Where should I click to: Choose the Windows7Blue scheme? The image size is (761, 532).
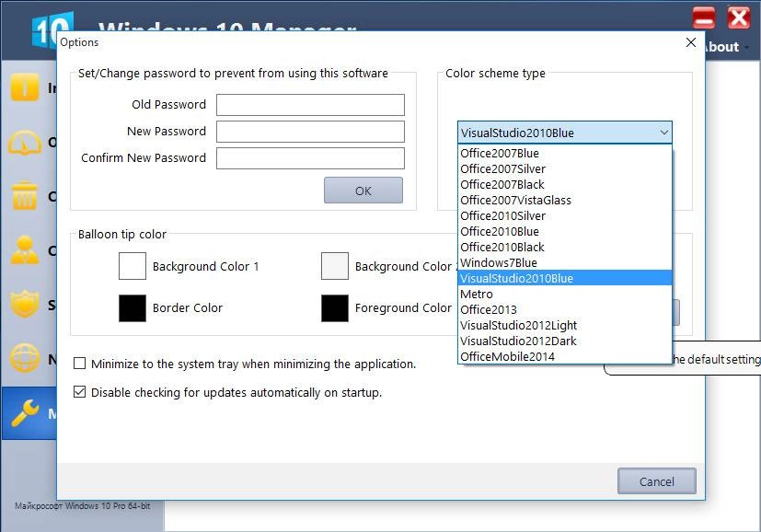565,262
